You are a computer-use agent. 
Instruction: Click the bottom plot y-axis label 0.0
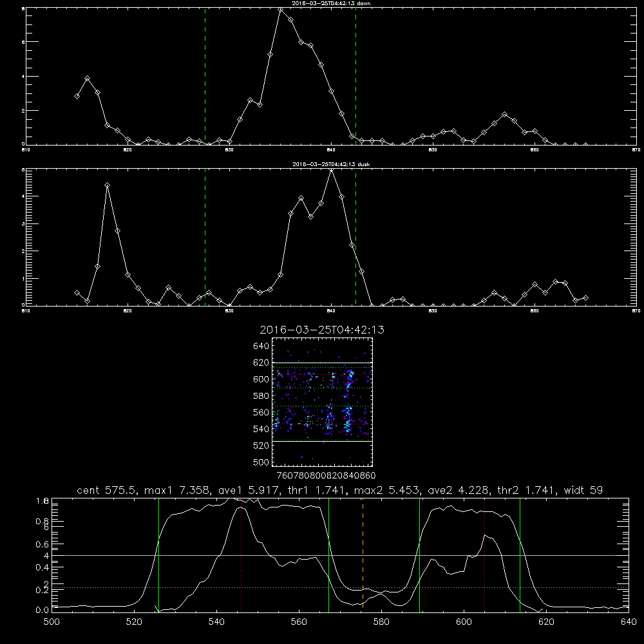(43, 610)
